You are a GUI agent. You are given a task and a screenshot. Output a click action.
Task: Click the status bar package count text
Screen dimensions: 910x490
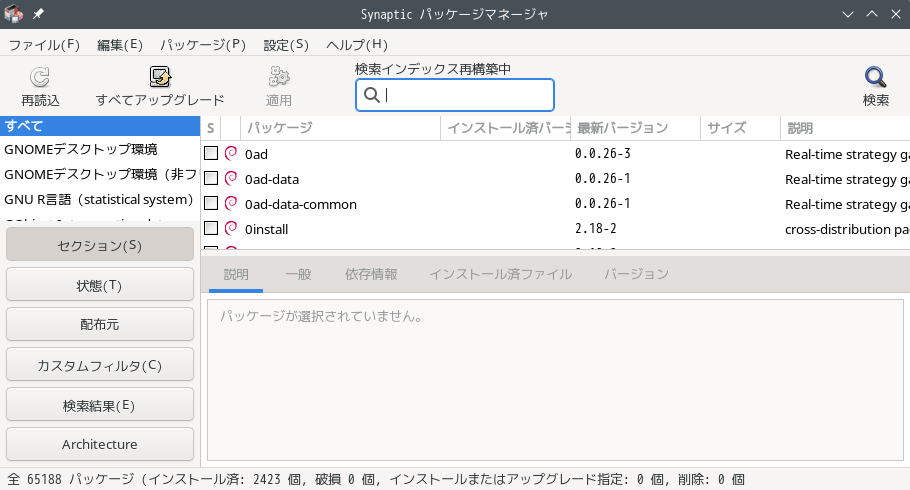376,479
